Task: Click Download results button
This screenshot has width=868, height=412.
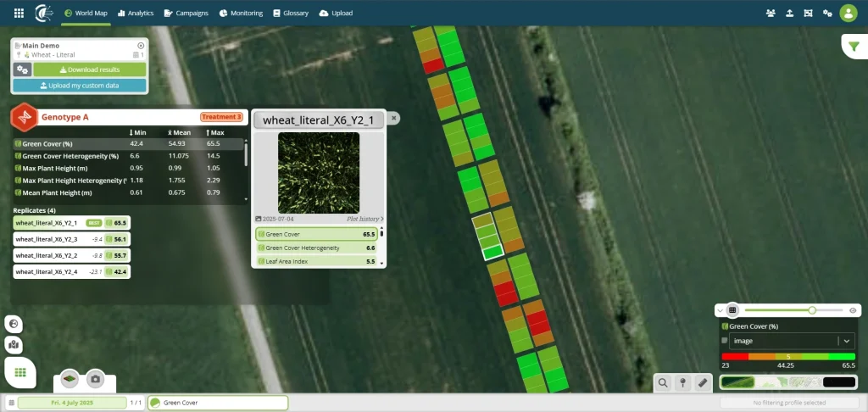Action: pos(90,70)
